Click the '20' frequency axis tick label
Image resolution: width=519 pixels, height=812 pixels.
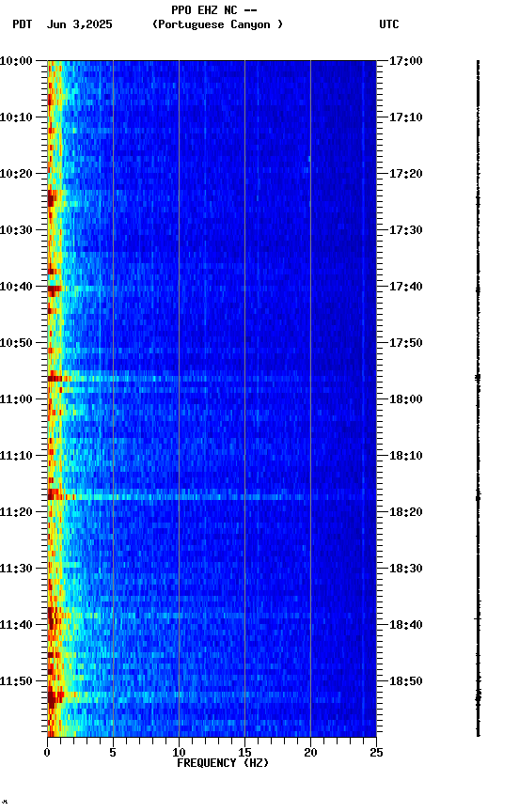tap(310, 753)
